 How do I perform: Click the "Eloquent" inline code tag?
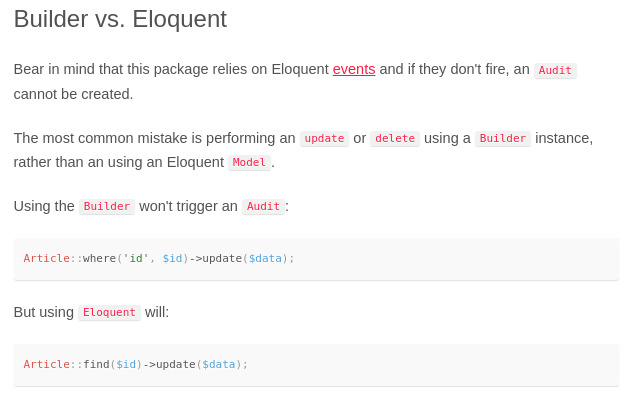tap(109, 313)
